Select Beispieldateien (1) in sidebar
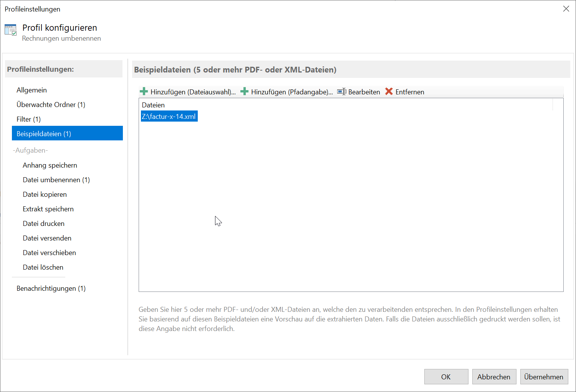Image resolution: width=576 pixels, height=392 pixels. (x=44, y=134)
